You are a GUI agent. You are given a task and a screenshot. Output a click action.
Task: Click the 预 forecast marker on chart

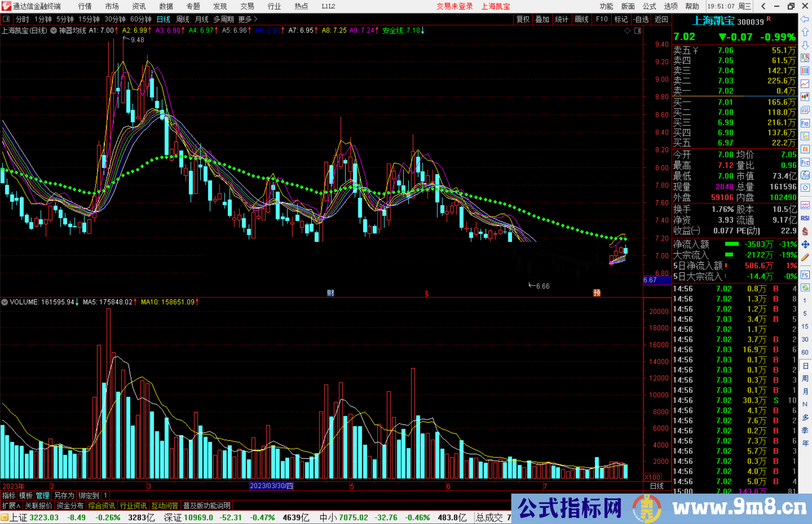597,293
